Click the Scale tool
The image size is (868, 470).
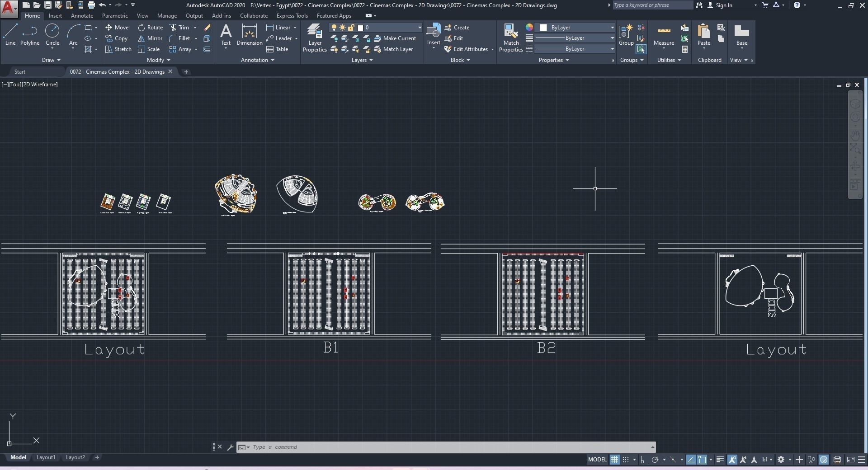pyautogui.click(x=149, y=49)
